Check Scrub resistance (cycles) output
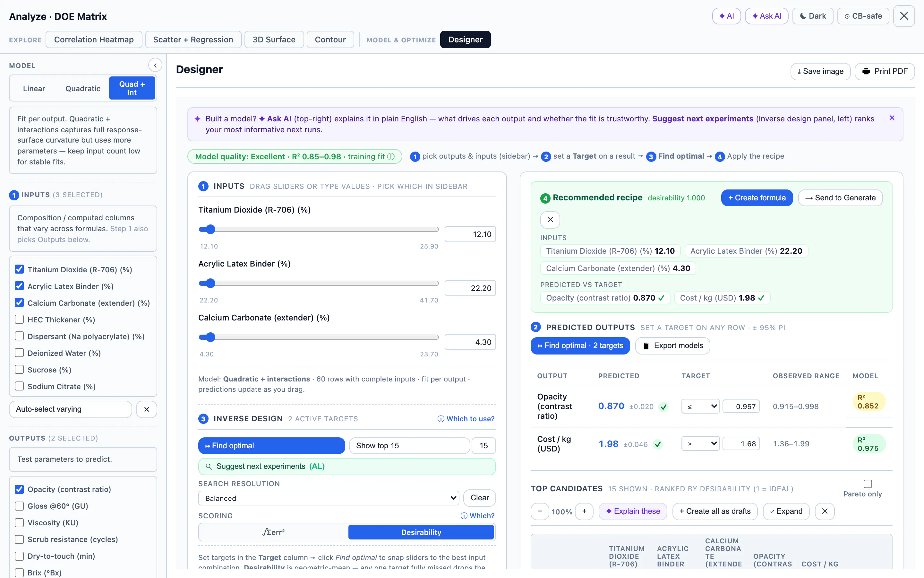924x578 pixels. point(19,539)
